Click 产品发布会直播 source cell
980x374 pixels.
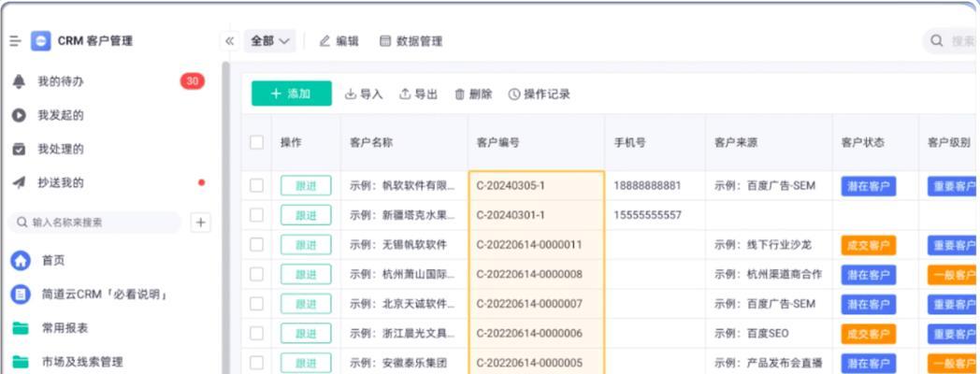coord(768,363)
